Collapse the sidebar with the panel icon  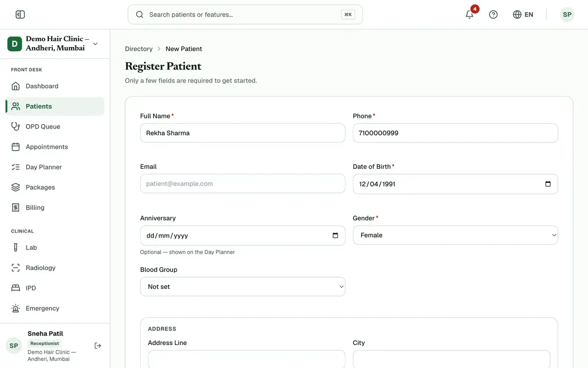[x=20, y=15]
